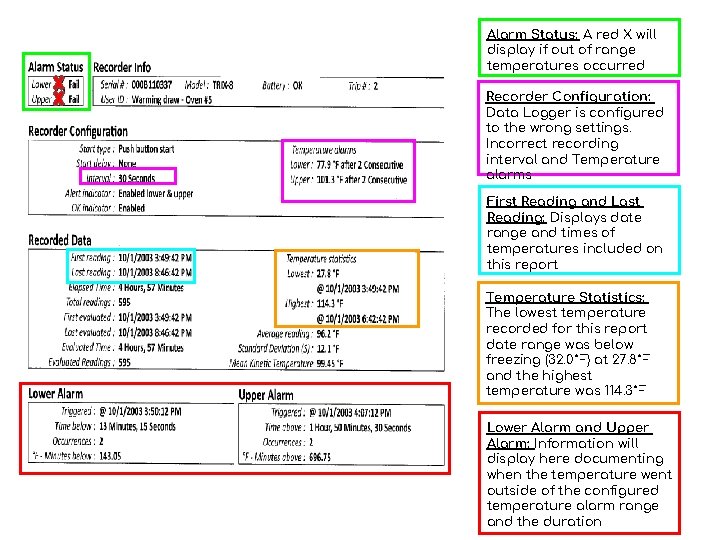720x540 pixels.
Task: Select the Upper Alarm heading in the report
Action: pos(266,395)
